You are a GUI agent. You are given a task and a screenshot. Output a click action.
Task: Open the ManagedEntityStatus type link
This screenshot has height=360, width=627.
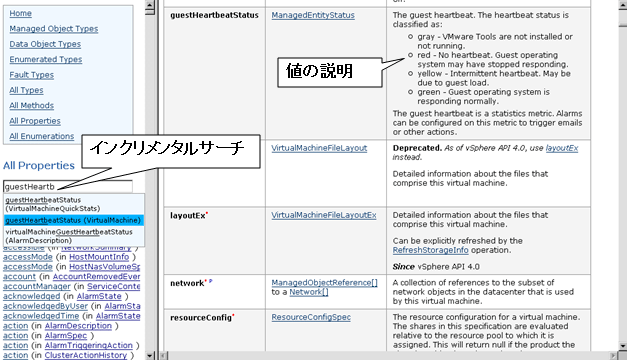coord(313,15)
